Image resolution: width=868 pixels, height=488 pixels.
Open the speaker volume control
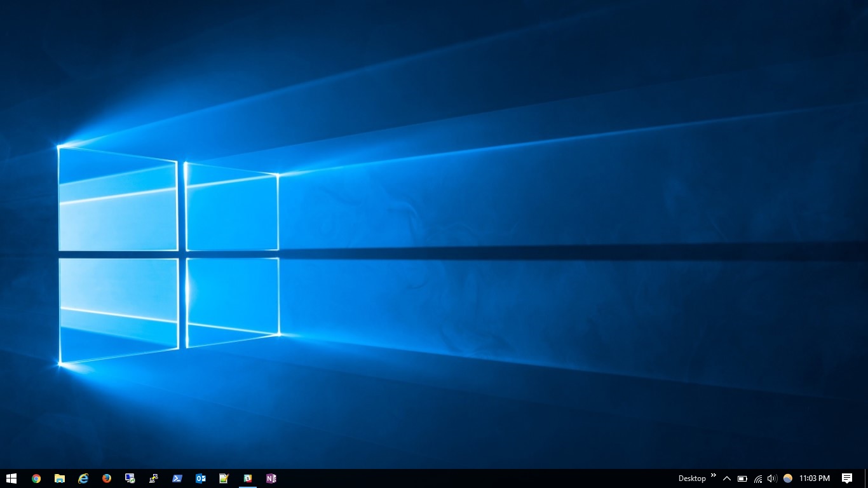(x=773, y=478)
